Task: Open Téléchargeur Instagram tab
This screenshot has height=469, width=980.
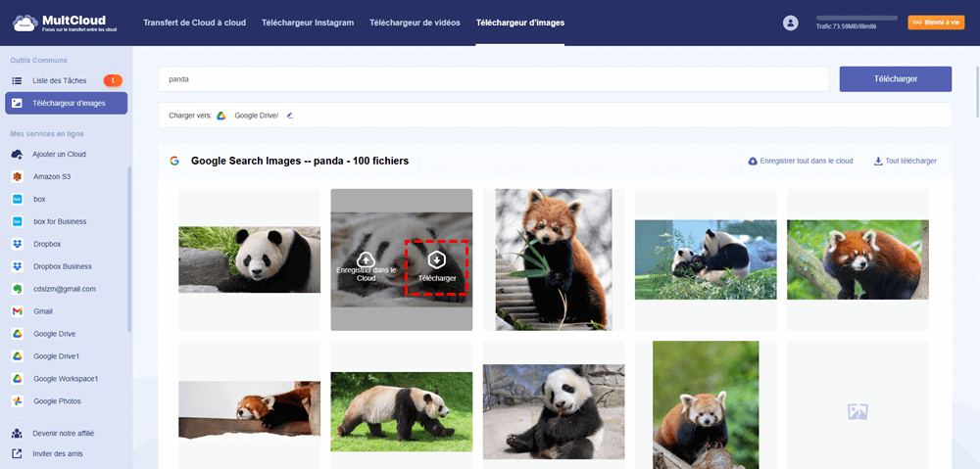Action: (x=308, y=23)
